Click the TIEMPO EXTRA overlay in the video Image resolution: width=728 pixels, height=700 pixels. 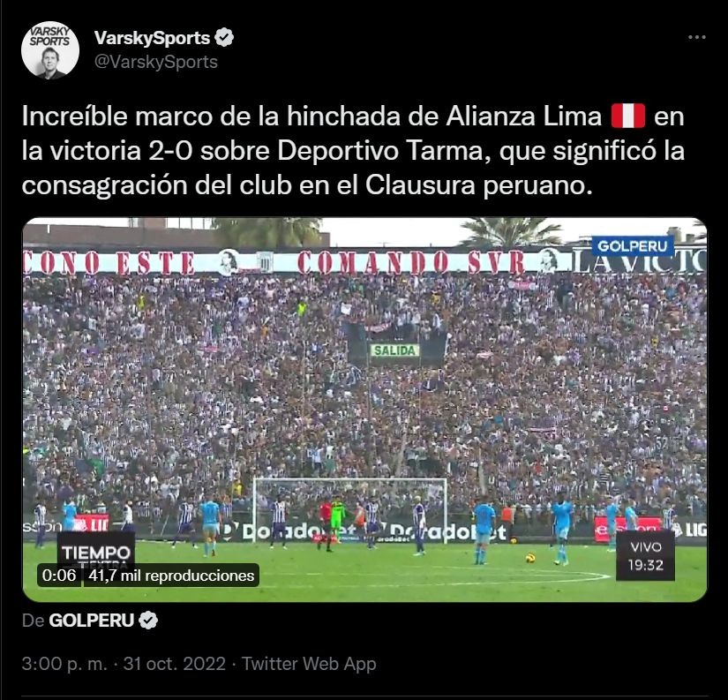click(96, 552)
